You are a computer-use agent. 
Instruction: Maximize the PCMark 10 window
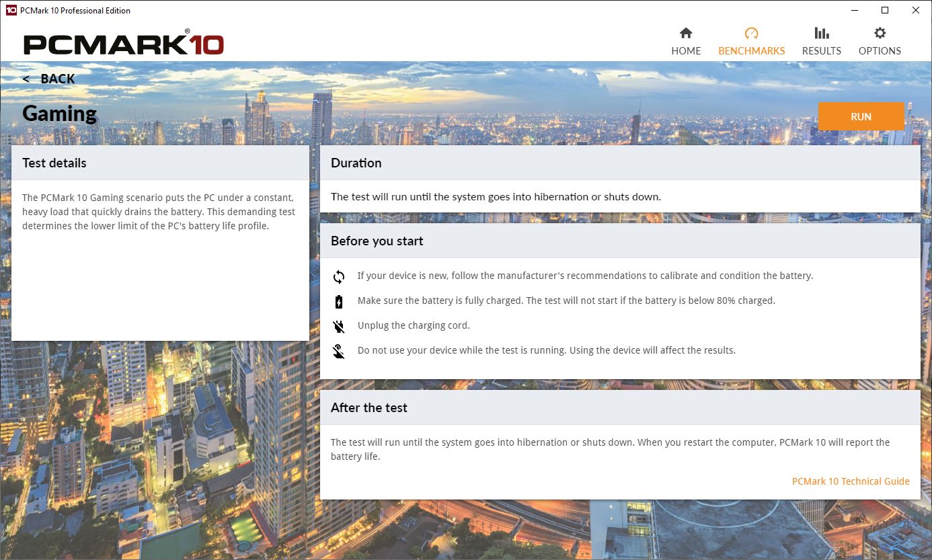click(885, 10)
